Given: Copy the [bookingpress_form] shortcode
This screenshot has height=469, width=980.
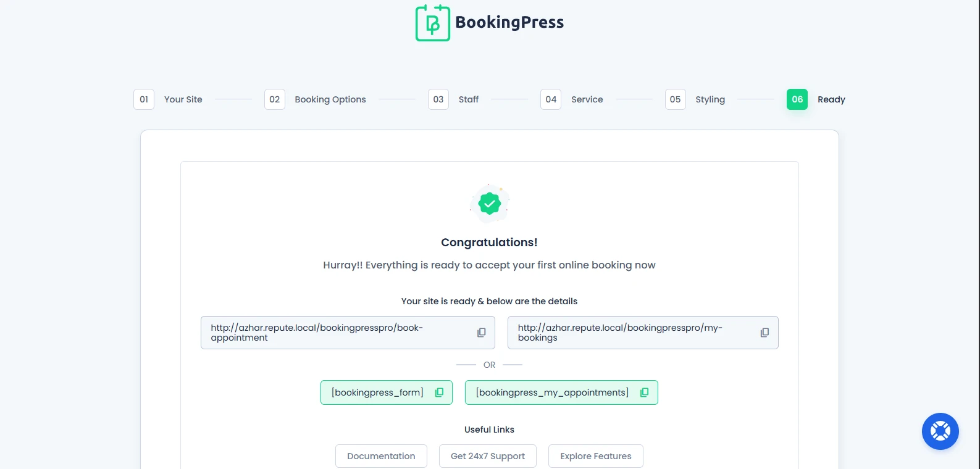Looking at the screenshot, I should [439, 392].
